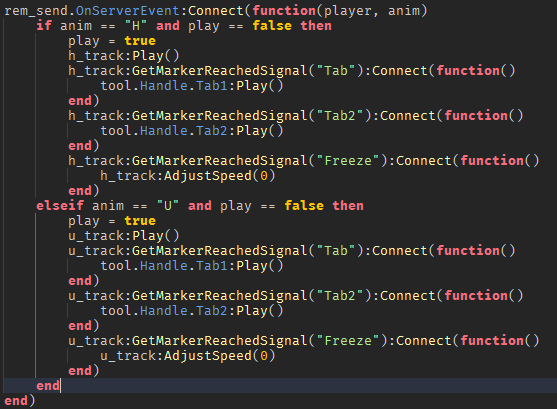
Task: Click the highlighted 'end' with the cursor
Action: [x=48, y=386]
